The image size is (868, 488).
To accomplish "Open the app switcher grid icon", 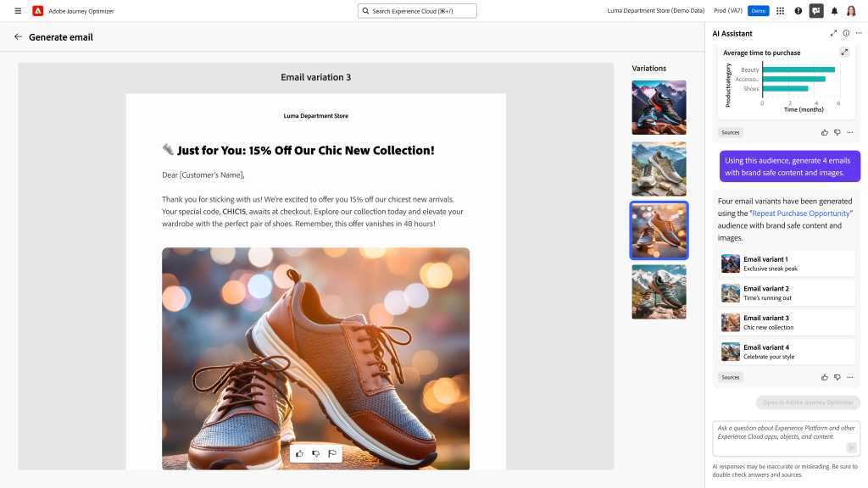I will (780, 10).
